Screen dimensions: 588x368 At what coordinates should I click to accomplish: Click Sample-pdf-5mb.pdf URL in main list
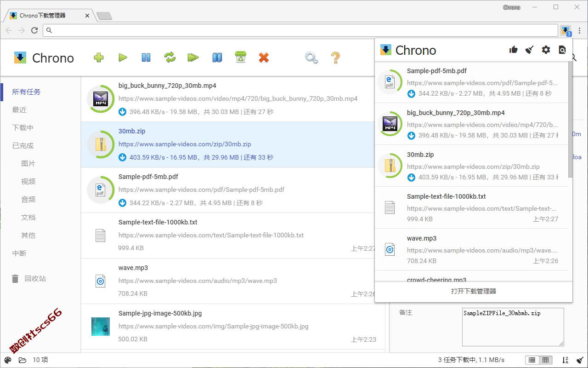click(201, 190)
